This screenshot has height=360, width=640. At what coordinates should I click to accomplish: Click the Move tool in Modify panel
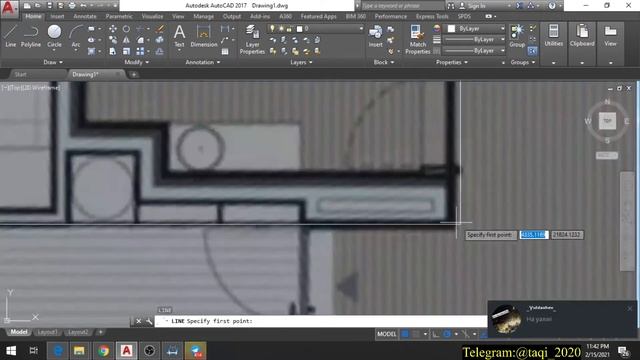click(x=113, y=29)
